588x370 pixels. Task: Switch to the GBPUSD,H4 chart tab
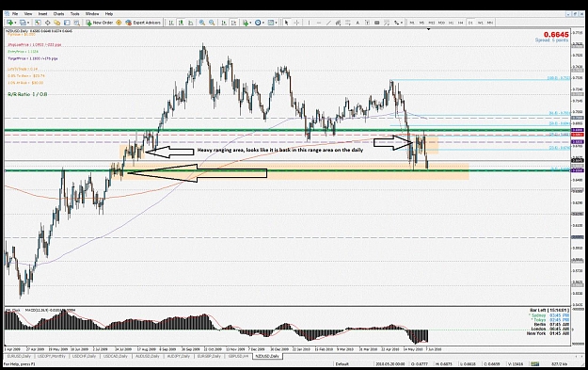click(238, 356)
